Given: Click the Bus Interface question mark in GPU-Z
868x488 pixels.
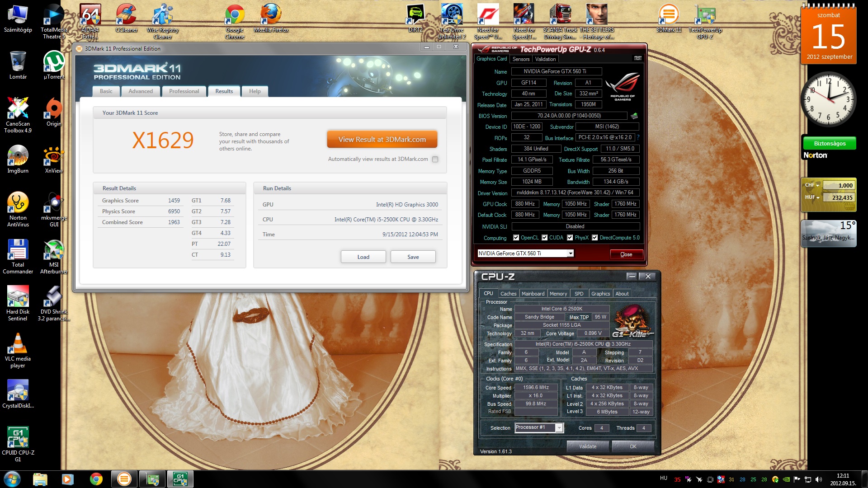Looking at the screenshot, I should 638,137.
